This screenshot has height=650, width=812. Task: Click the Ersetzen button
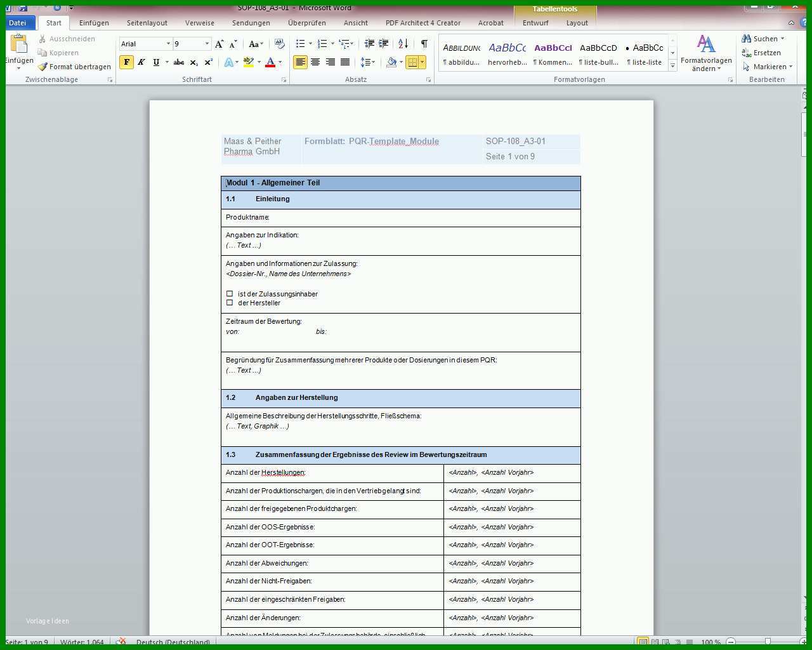[761, 53]
